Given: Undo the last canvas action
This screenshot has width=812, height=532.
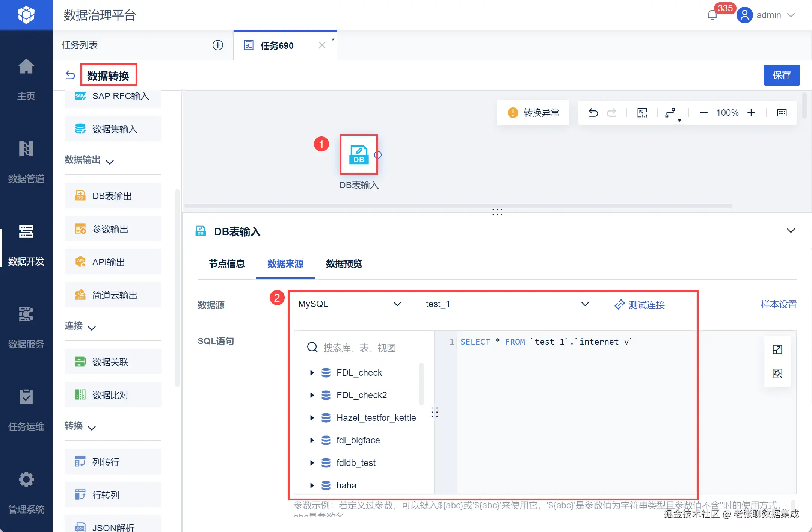Looking at the screenshot, I should pos(593,113).
